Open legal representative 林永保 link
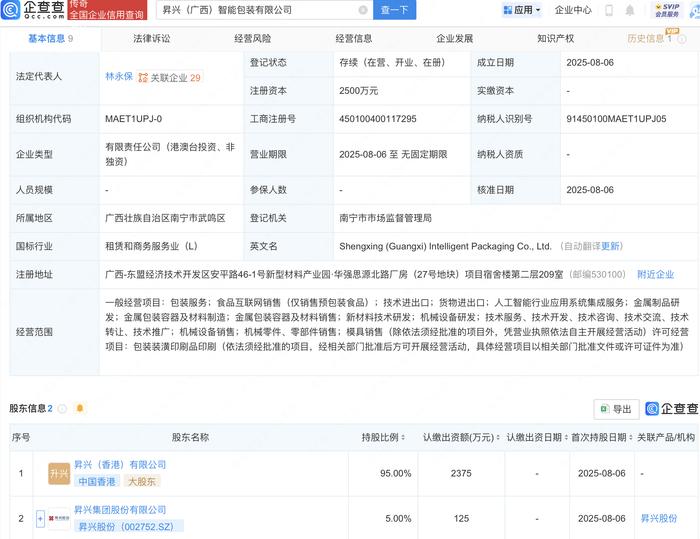 click(x=119, y=76)
